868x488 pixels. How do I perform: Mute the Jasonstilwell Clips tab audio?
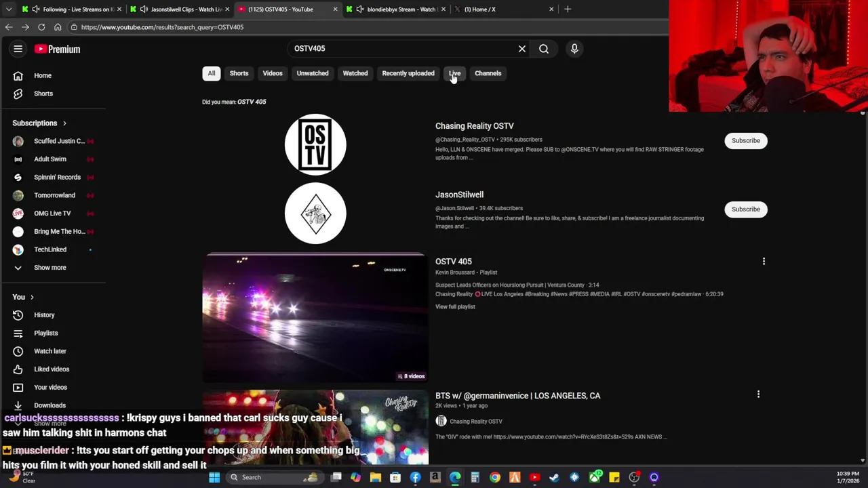144,9
